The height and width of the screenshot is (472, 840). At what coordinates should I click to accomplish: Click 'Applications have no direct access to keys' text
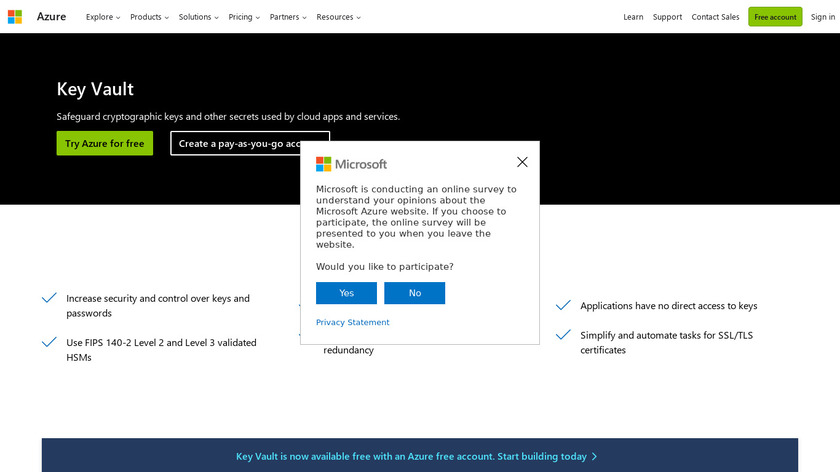pyautogui.click(x=669, y=305)
